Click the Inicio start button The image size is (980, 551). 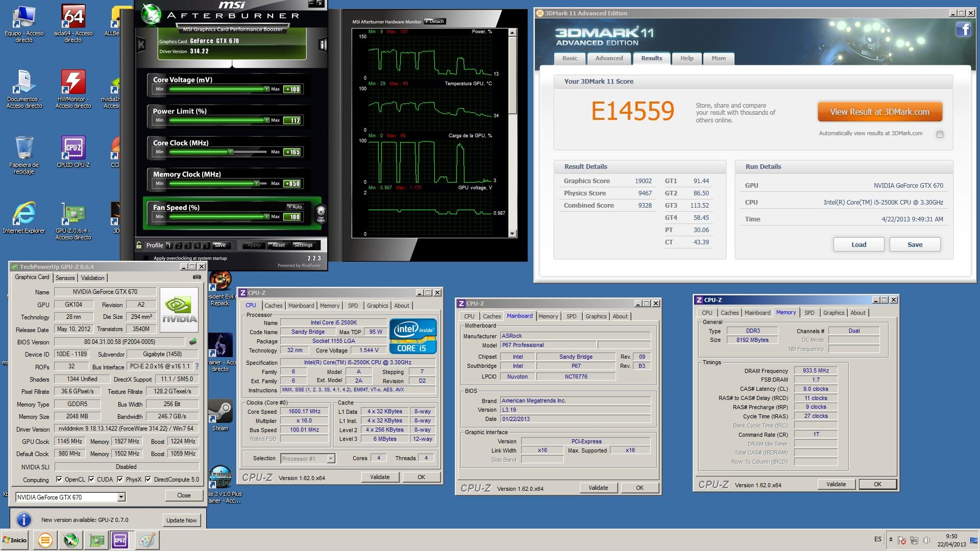pyautogui.click(x=15, y=540)
